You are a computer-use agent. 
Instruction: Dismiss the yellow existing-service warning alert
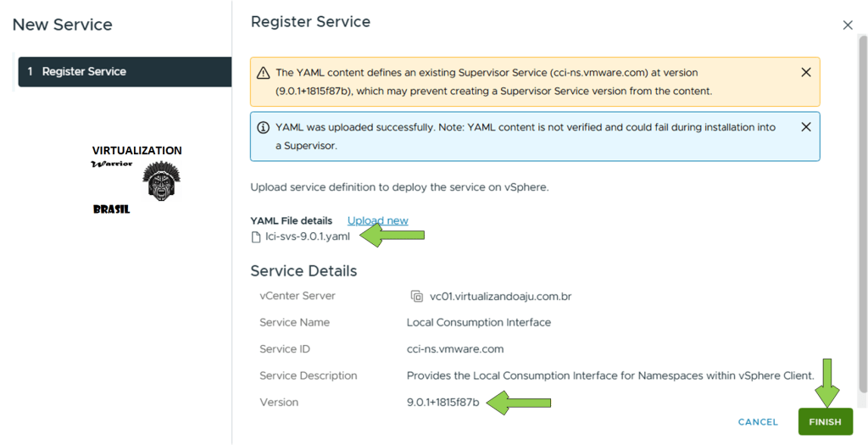pos(806,73)
